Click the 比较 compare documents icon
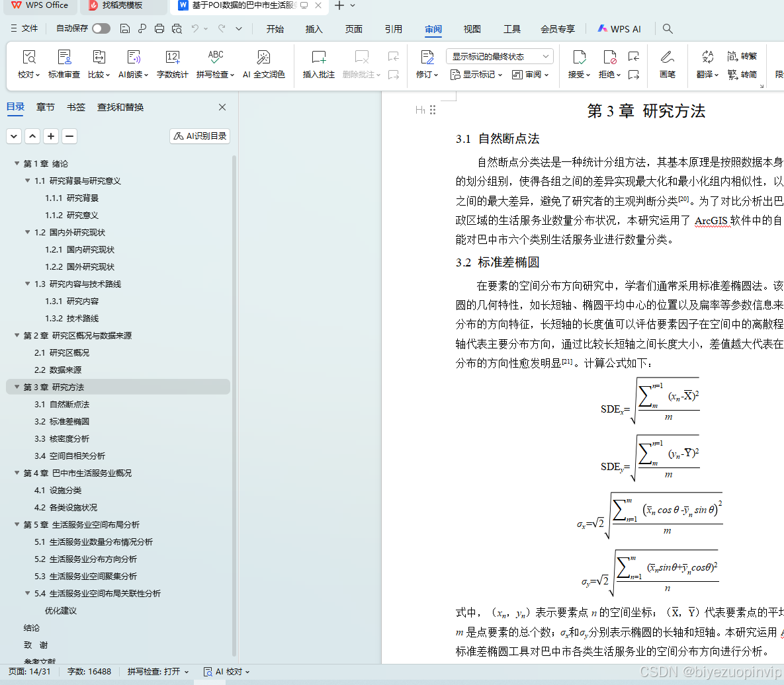The image size is (784, 685). 99,58
